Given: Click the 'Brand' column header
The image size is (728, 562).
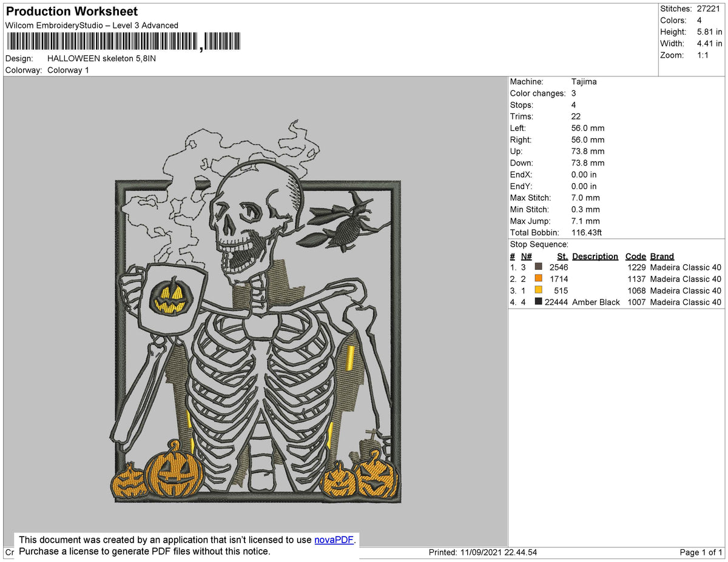Looking at the screenshot, I should click(662, 256).
